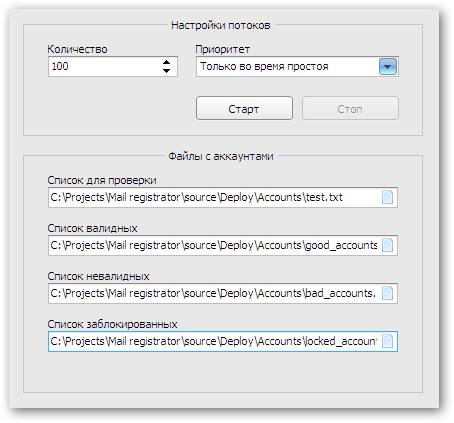The image size is (454, 423).
Task: Start threads with the Старт button
Action: [244, 108]
